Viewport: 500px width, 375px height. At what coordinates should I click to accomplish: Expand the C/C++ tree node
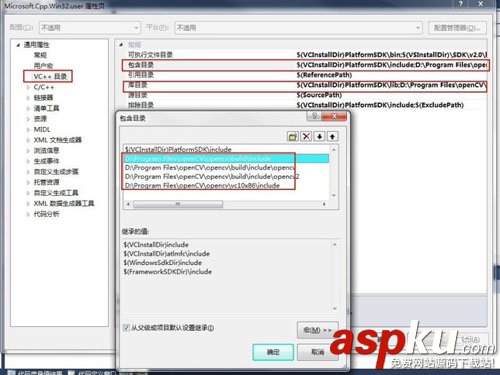28,87
